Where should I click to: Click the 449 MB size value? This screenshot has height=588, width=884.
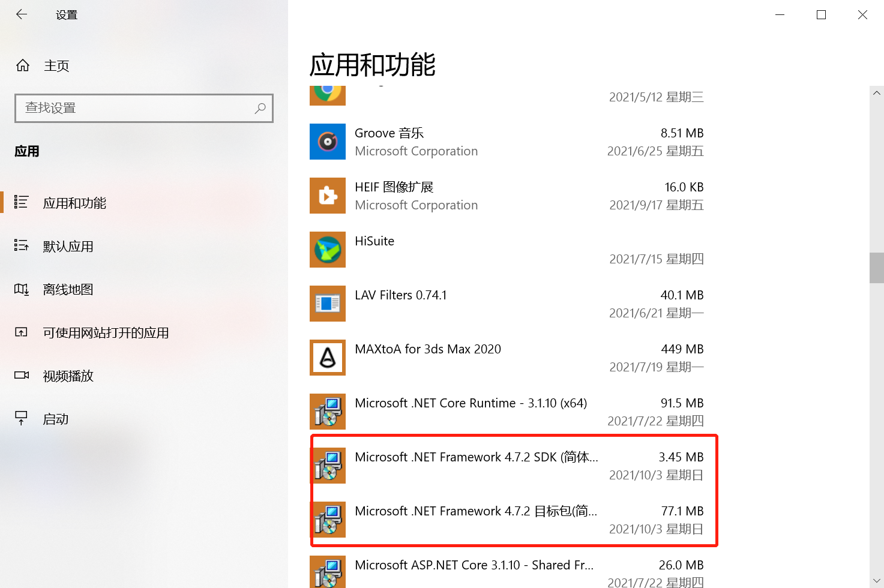[x=682, y=349]
